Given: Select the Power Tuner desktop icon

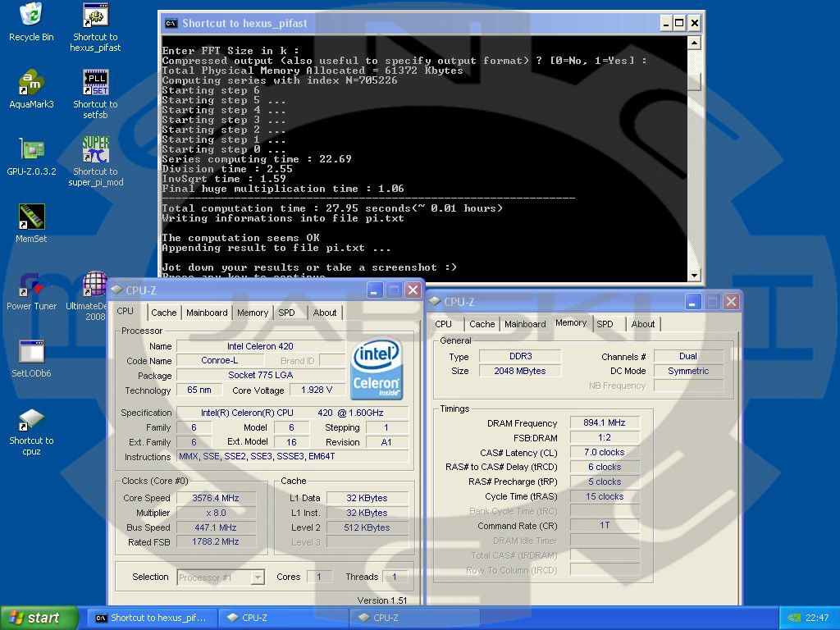Looking at the screenshot, I should coord(31,291).
